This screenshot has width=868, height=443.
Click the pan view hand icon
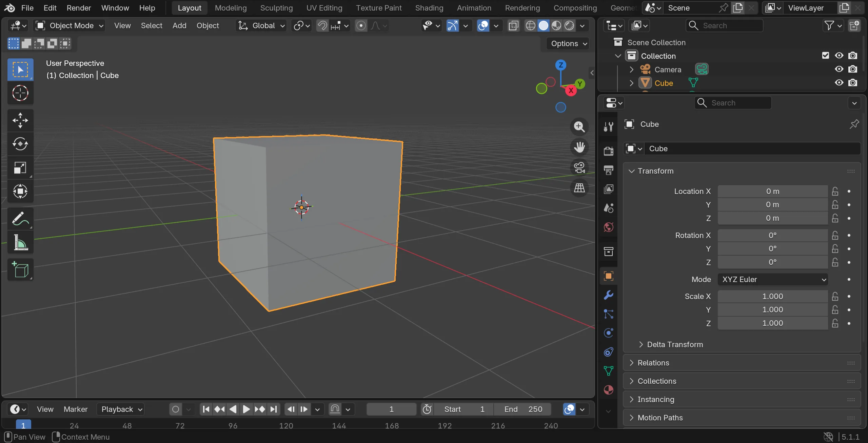[579, 147]
